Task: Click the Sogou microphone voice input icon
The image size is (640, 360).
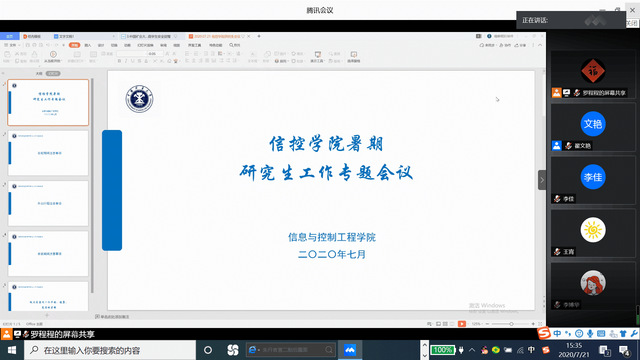Action: pyautogui.click(x=590, y=333)
